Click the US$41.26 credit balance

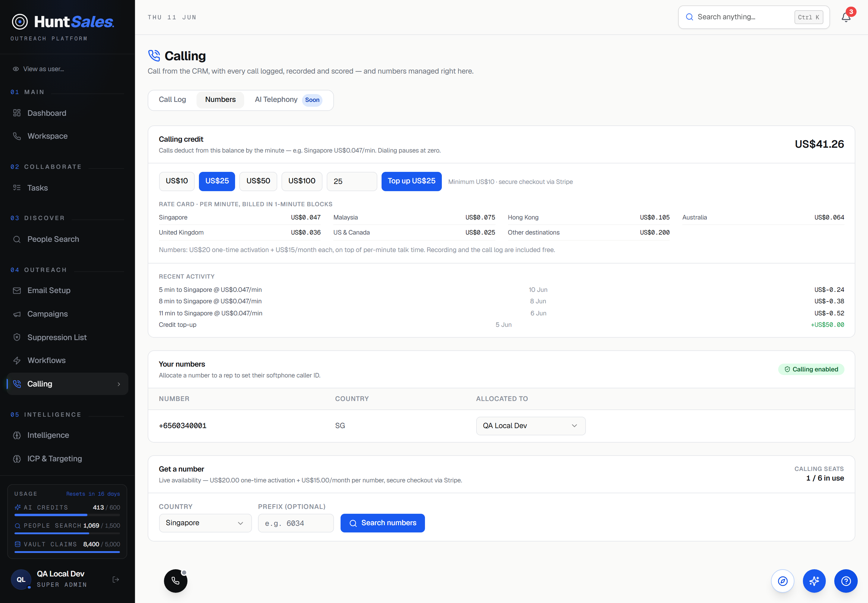(819, 144)
